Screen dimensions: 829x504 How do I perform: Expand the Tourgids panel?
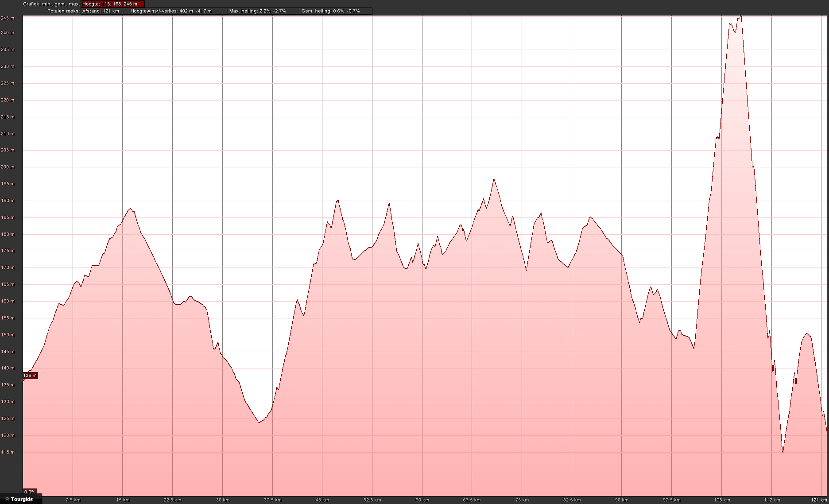click(19, 499)
